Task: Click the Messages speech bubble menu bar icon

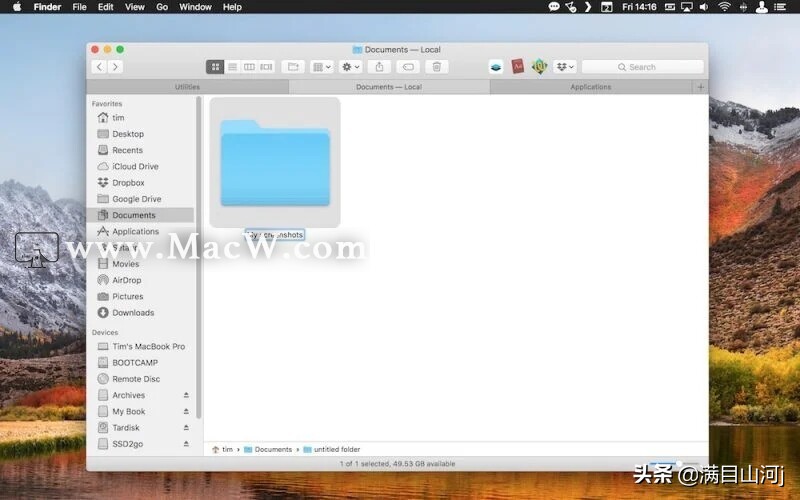Action: (554, 7)
